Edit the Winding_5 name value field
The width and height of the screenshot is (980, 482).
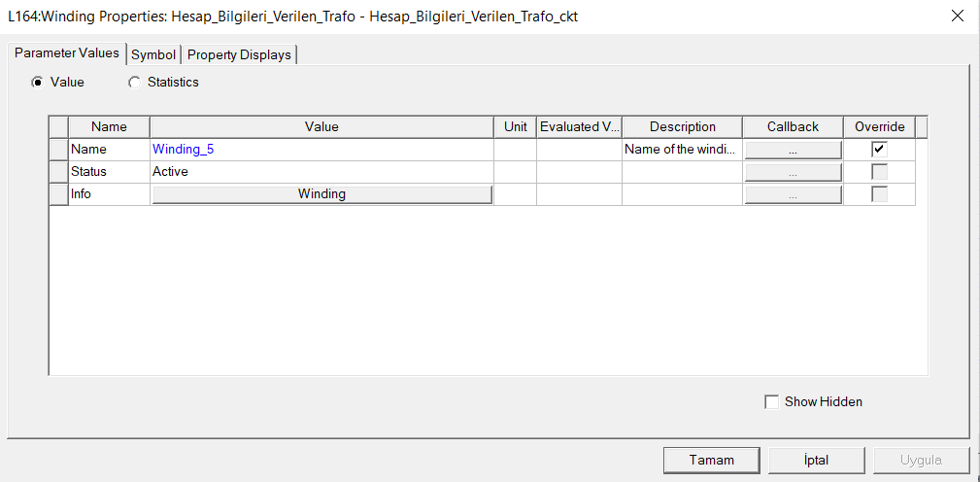pos(321,150)
